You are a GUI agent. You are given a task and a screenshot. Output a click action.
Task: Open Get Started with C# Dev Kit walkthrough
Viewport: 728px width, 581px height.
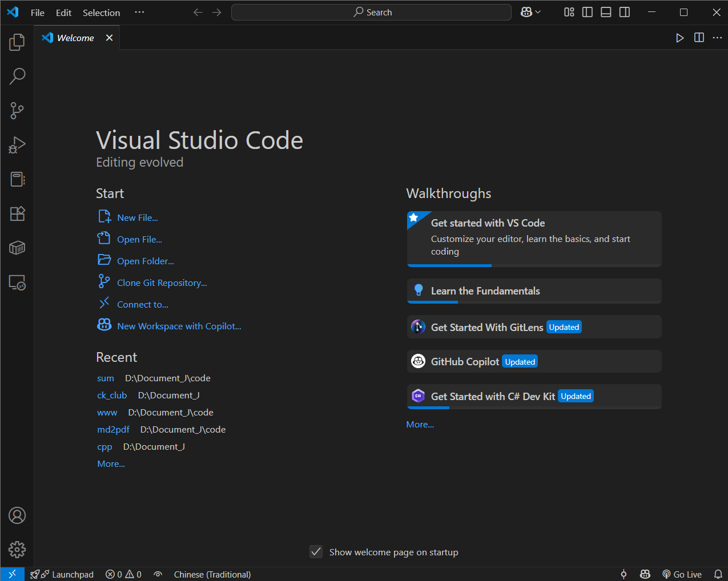pos(534,397)
